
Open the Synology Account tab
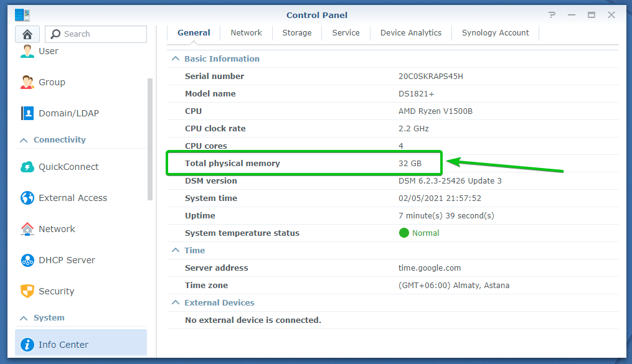(x=495, y=33)
